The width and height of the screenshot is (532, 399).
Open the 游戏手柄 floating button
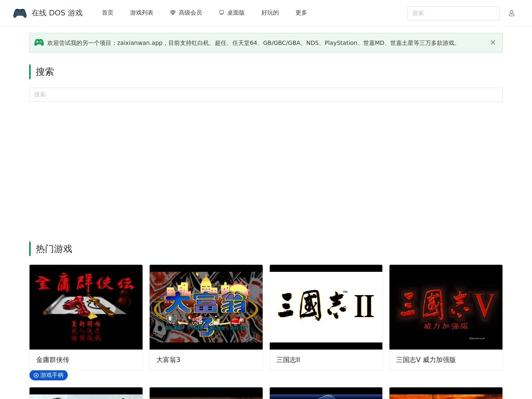coord(49,375)
